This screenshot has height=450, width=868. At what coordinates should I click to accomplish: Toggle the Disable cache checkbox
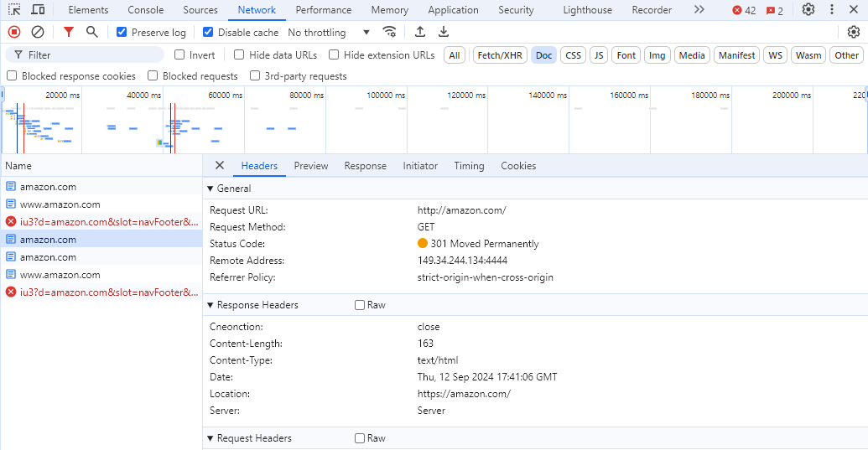click(x=208, y=32)
